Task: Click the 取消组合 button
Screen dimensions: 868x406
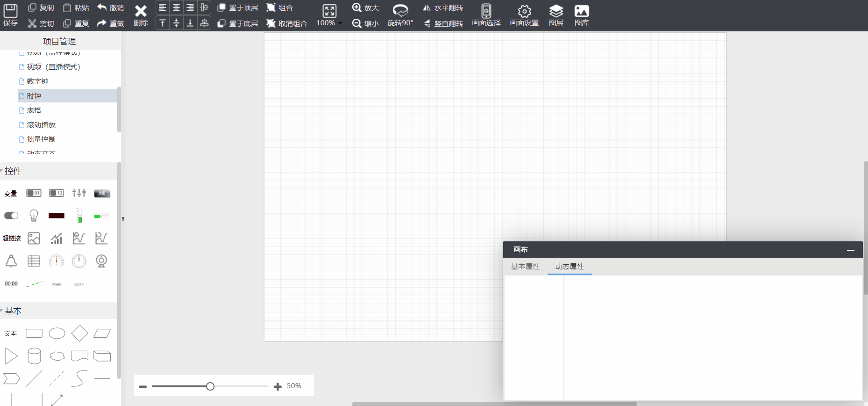Action: 287,23
